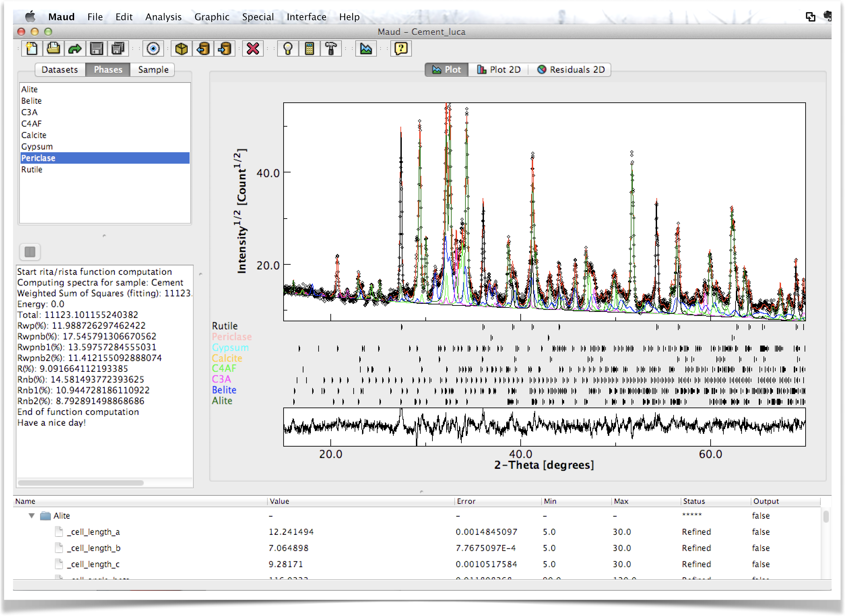The width and height of the screenshot is (845, 616).
Task: Collapse the Alite parameter tree node
Action: 32,516
